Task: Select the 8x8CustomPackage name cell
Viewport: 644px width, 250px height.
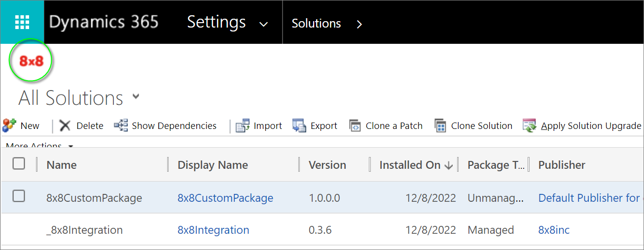Action: coord(94,198)
